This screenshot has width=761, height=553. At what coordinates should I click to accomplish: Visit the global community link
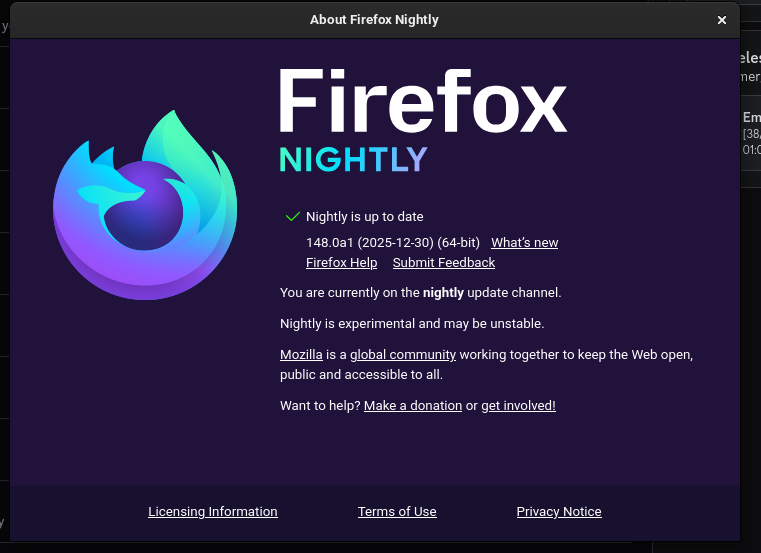coord(403,355)
